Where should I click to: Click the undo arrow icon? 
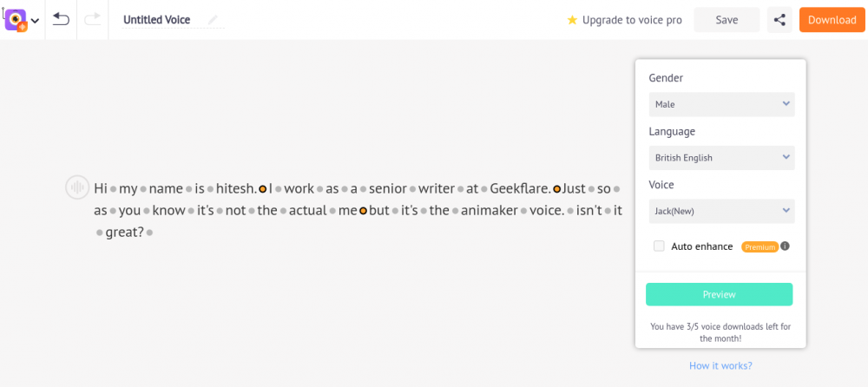(x=61, y=19)
